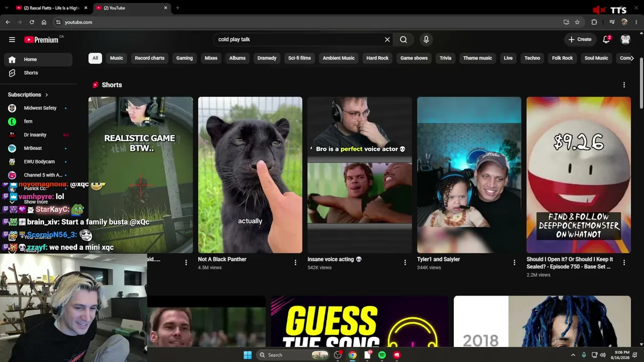
Task: Open Channel 5 with A... subscription
Action: coord(38,175)
